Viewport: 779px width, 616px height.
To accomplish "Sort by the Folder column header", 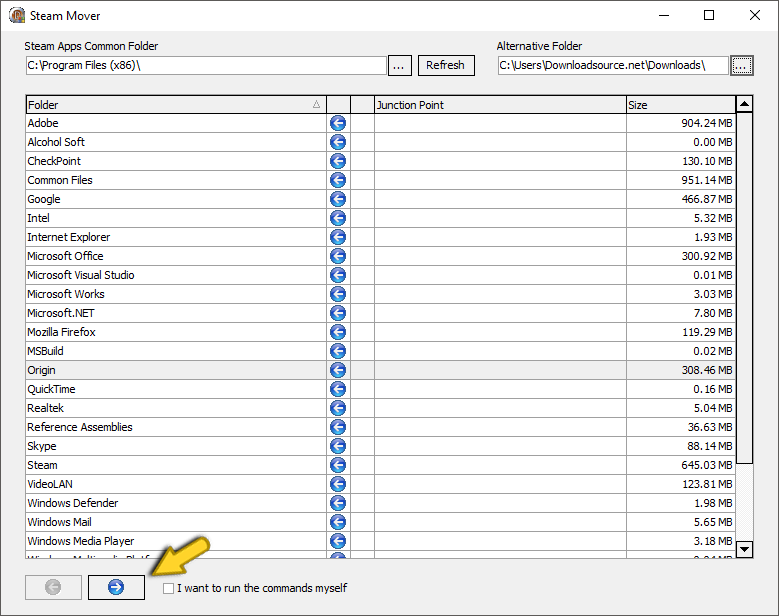I will pos(176,105).
